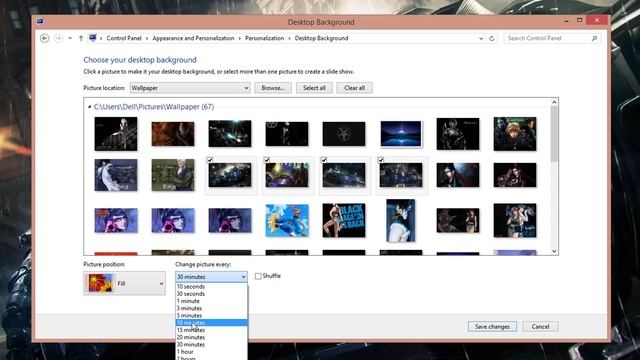Uncheck the third checked wallpaper's checkbox
The image size is (640, 360).
click(x=324, y=160)
